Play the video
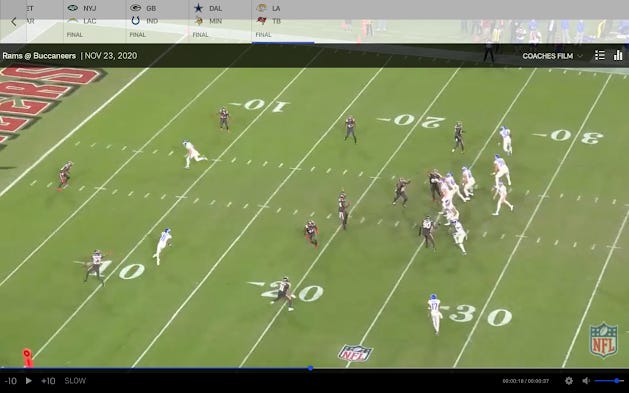The image size is (629, 393). tap(28, 381)
